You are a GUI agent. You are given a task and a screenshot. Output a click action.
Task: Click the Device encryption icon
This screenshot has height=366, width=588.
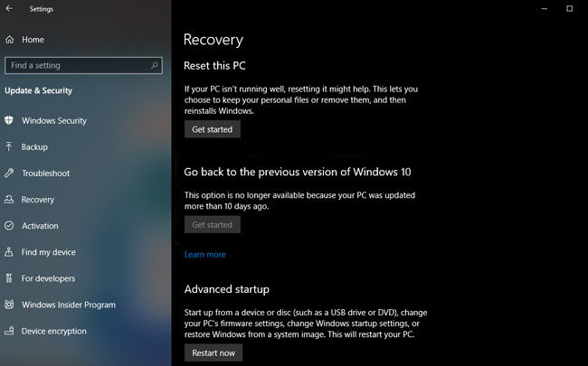coord(9,331)
